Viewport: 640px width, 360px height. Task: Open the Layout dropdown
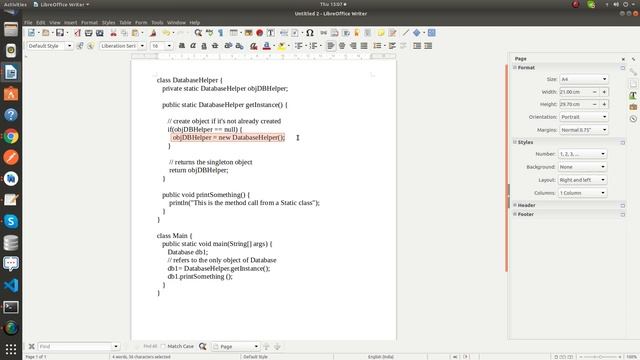(582, 180)
